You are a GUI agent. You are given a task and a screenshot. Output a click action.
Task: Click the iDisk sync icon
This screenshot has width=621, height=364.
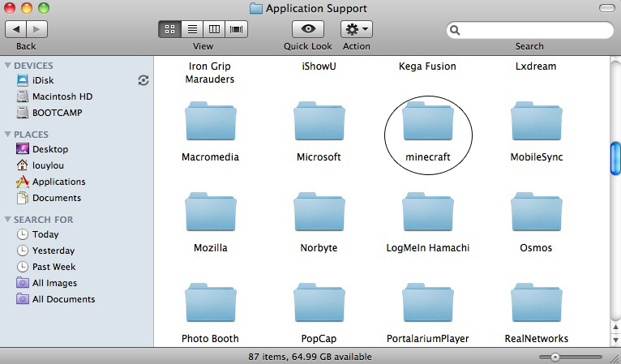tap(143, 80)
